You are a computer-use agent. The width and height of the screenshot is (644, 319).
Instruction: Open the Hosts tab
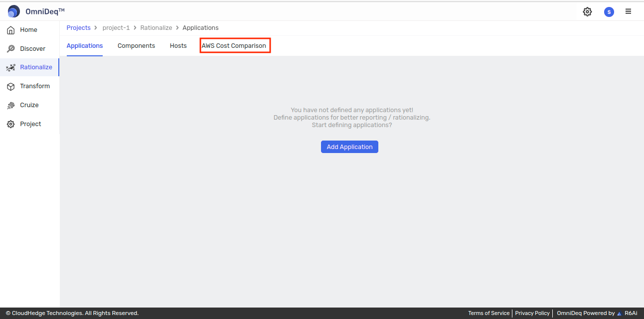[x=178, y=46]
